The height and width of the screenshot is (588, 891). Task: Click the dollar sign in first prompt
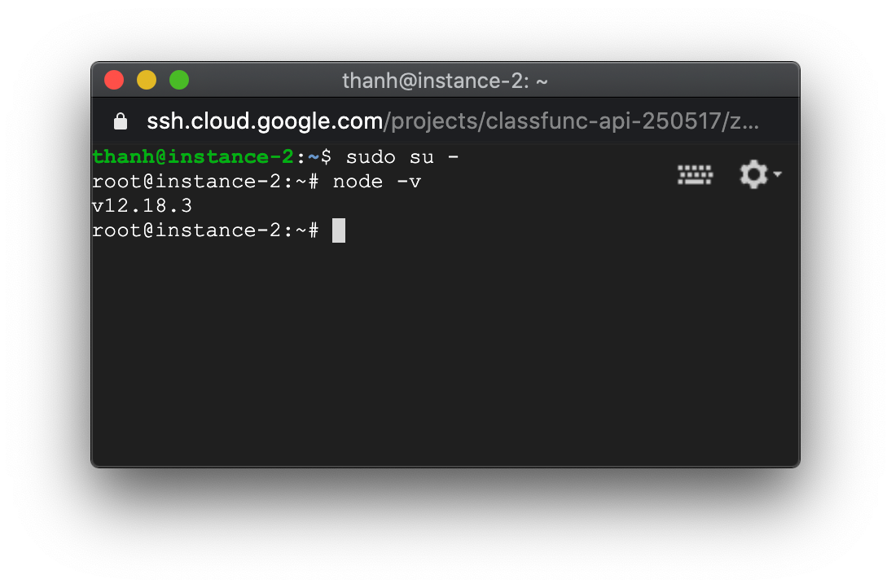[326, 156]
